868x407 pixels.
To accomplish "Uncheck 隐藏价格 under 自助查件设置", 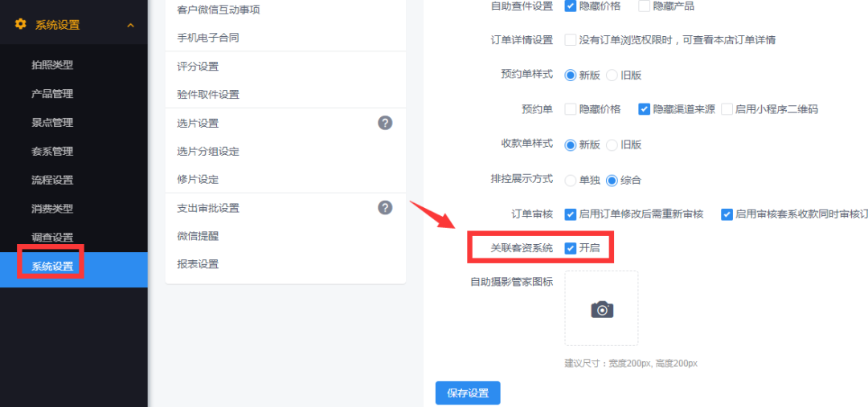I will tap(570, 6).
